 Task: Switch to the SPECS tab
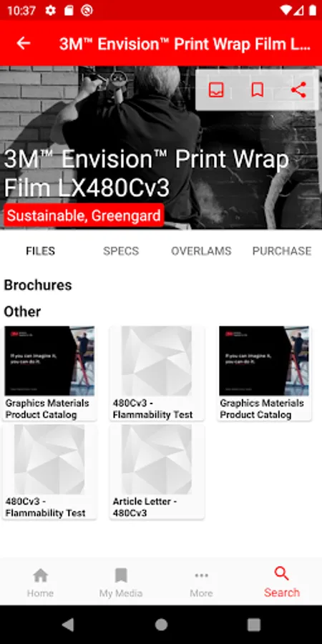coord(121,251)
